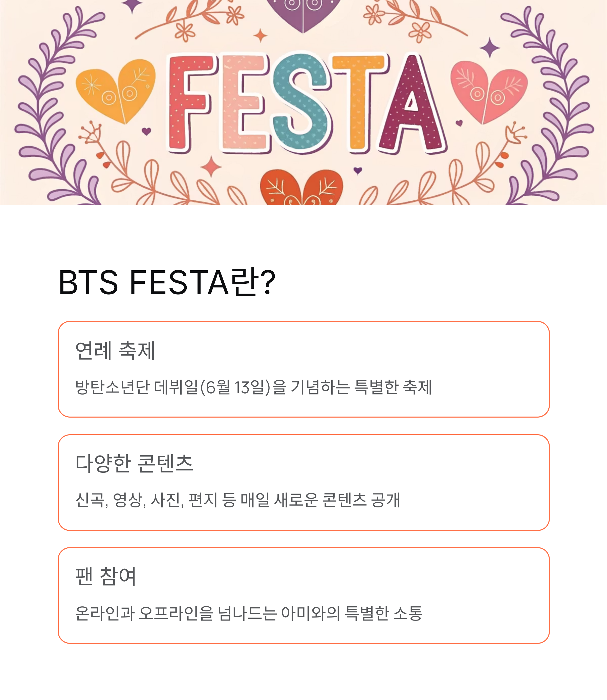Select the "팬 참여" card title
The image size is (607, 700).
click(106, 576)
